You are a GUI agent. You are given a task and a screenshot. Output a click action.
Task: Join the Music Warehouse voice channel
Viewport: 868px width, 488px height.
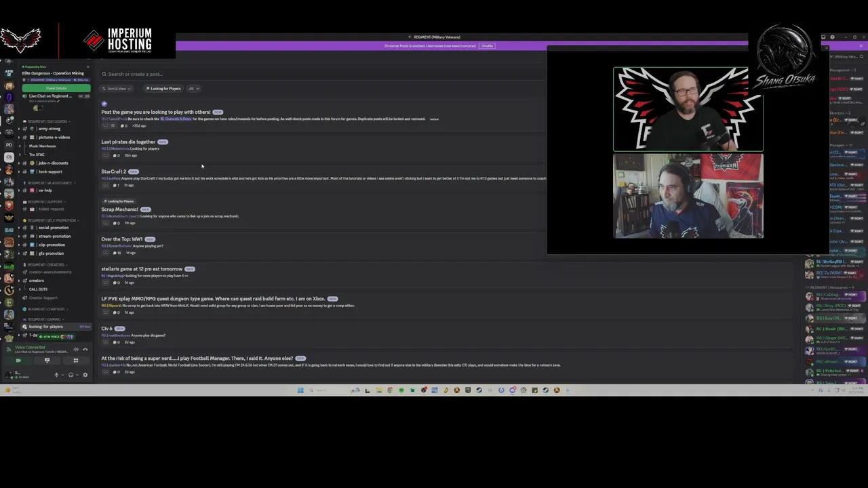coord(42,146)
